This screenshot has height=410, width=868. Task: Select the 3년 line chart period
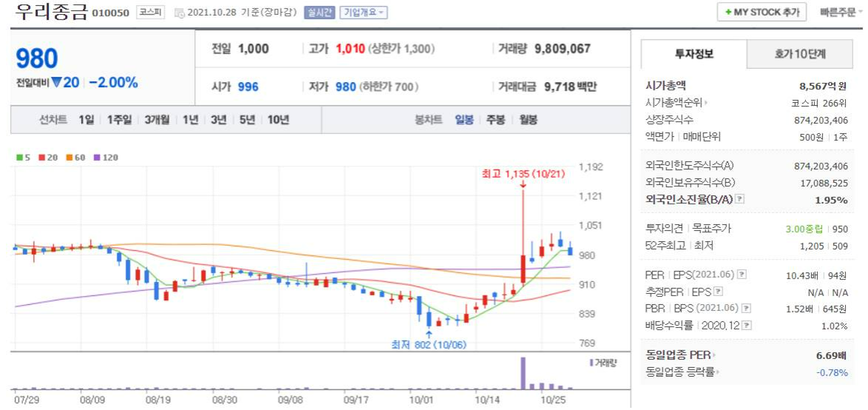pos(218,119)
